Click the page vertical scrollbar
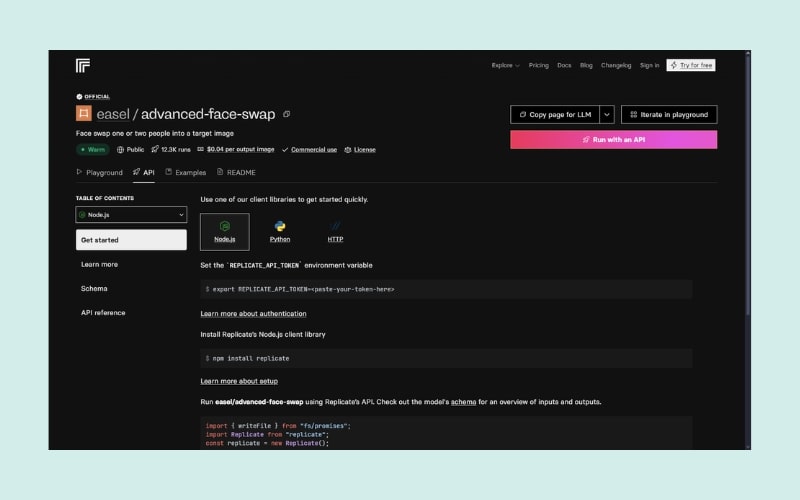 click(747, 184)
